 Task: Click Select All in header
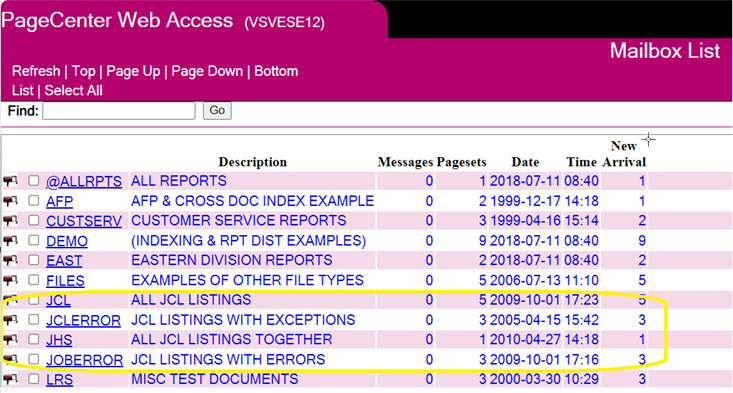(73, 90)
